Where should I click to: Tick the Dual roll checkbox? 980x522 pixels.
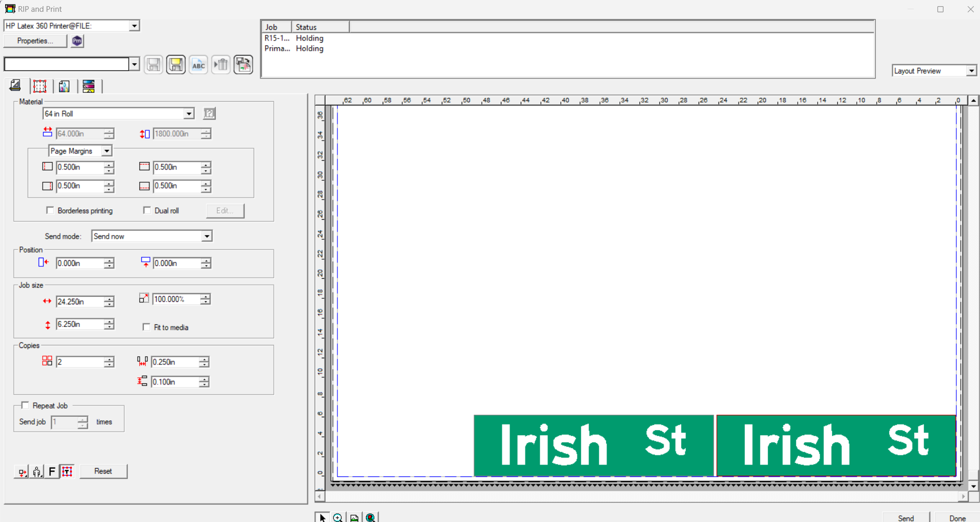point(147,210)
